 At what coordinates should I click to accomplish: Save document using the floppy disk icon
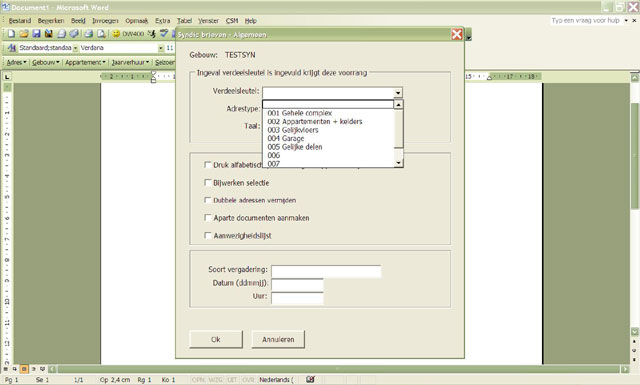(36, 33)
